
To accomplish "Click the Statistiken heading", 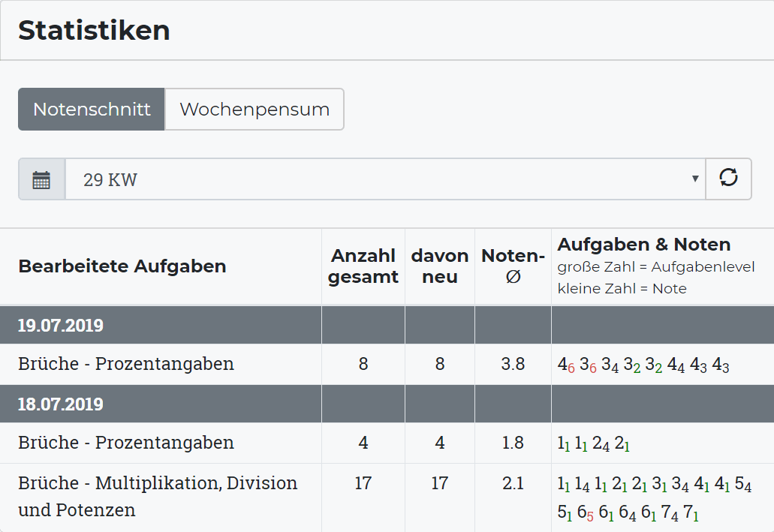I will point(94,31).
